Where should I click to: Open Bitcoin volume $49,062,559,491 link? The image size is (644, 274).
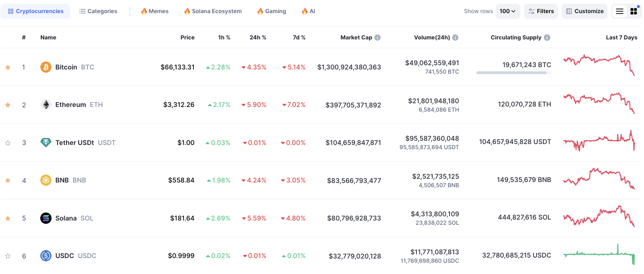pyautogui.click(x=432, y=62)
